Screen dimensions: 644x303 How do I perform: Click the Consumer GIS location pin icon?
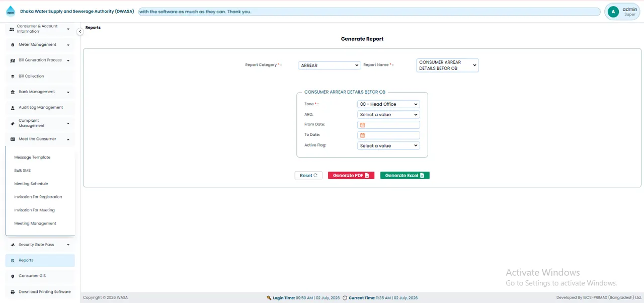pos(13,276)
